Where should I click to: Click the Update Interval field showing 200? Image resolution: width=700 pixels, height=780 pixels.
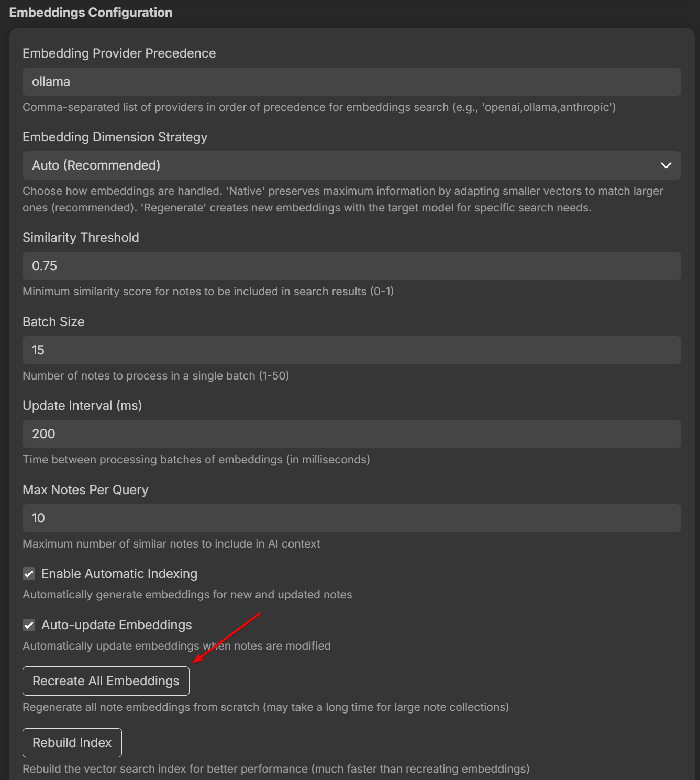351,434
